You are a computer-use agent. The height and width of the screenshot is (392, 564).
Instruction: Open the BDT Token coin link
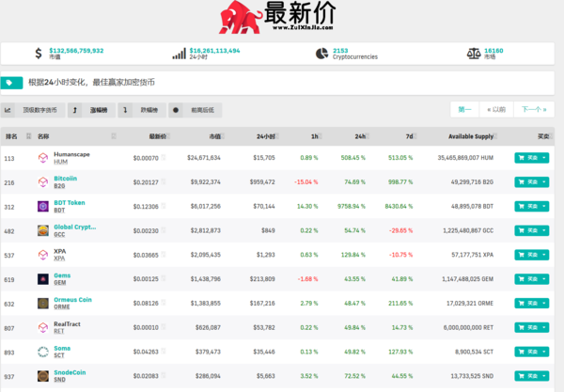[x=70, y=203]
